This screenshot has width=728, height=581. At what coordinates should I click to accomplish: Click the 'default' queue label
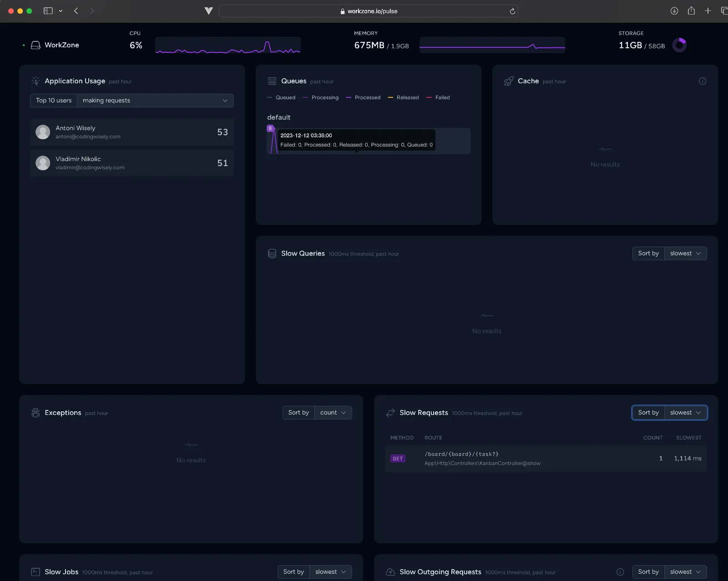[278, 117]
